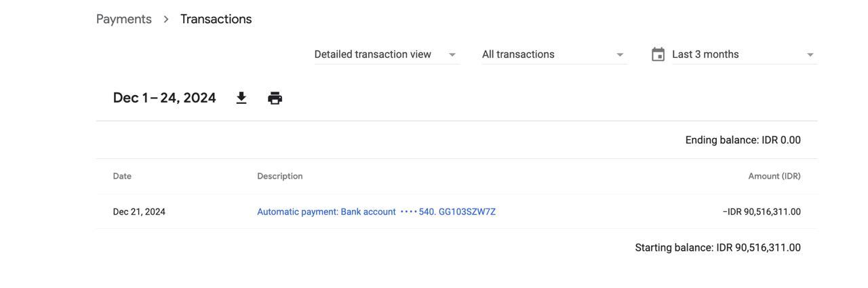Open the Automatic payment: Bank account transaction link

(x=376, y=212)
